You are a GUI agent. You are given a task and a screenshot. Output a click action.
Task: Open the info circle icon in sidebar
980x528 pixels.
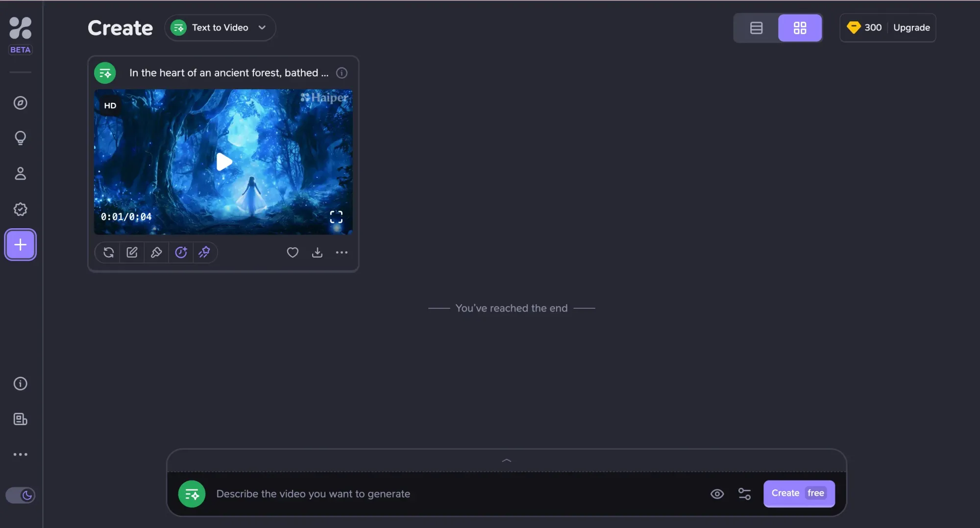(x=20, y=384)
